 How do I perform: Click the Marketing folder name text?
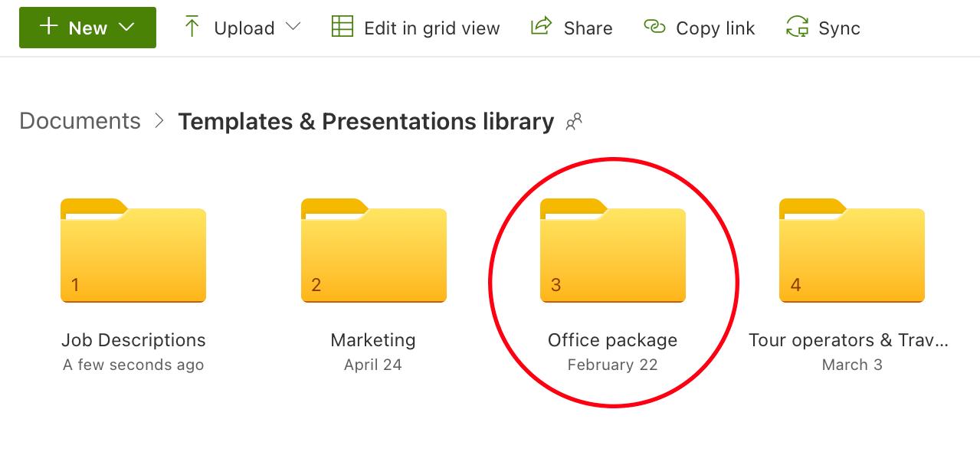(373, 340)
